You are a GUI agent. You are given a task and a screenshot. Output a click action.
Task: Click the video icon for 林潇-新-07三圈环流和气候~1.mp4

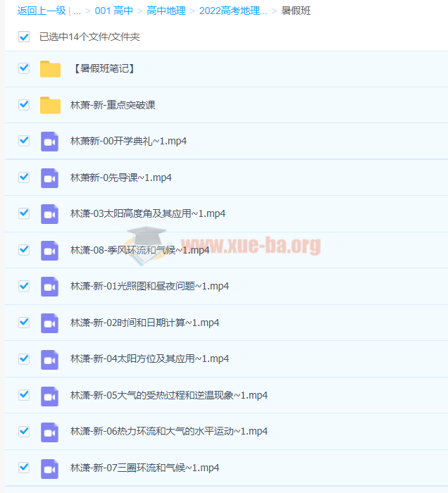(x=50, y=468)
